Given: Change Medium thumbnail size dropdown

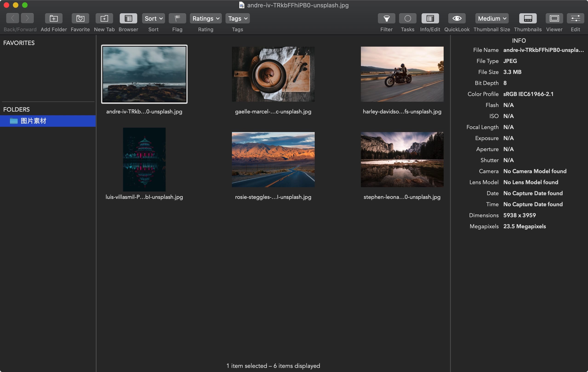Looking at the screenshot, I should (x=491, y=19).
